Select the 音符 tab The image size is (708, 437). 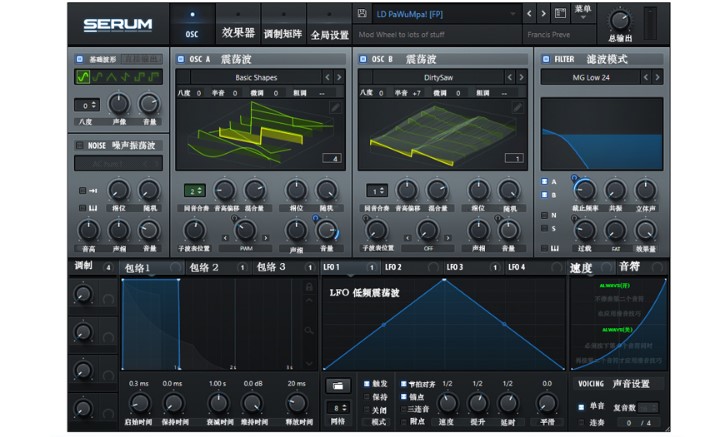tap(641, 267)
